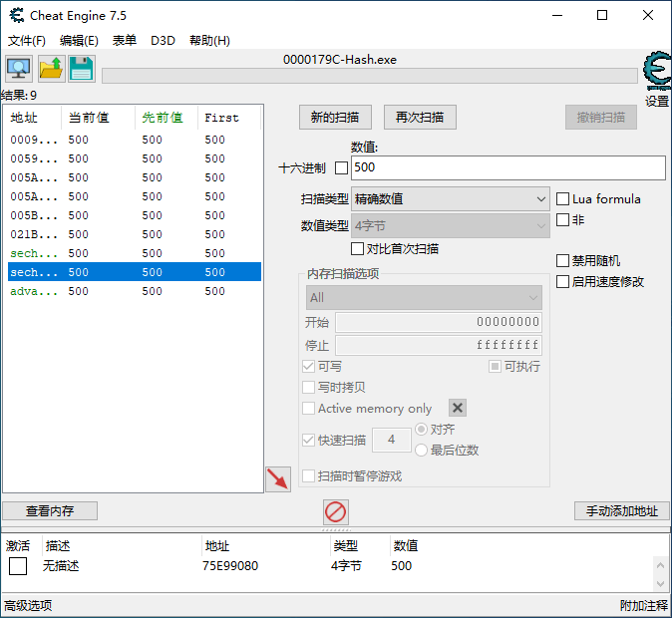Click the Cheat Engine title bar icon
This screenshot has width=672, height=618.
[17, 15]
